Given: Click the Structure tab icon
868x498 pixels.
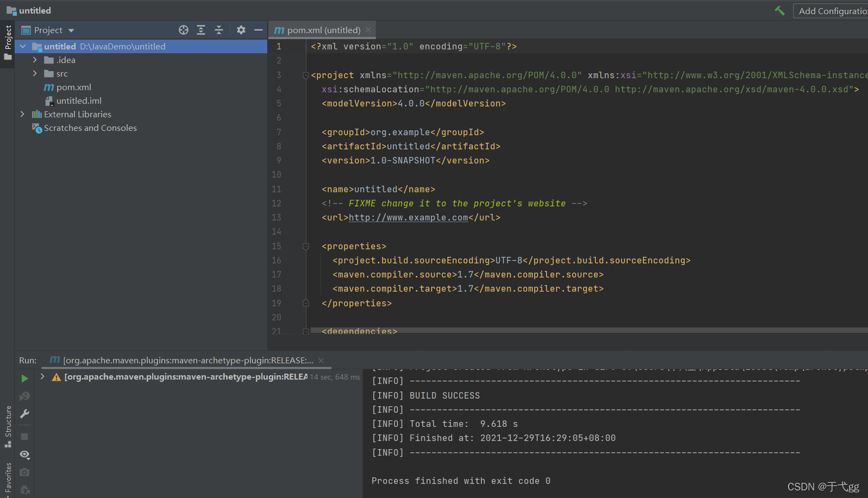Looking at the screenshot, I should [x=8, y=444].
